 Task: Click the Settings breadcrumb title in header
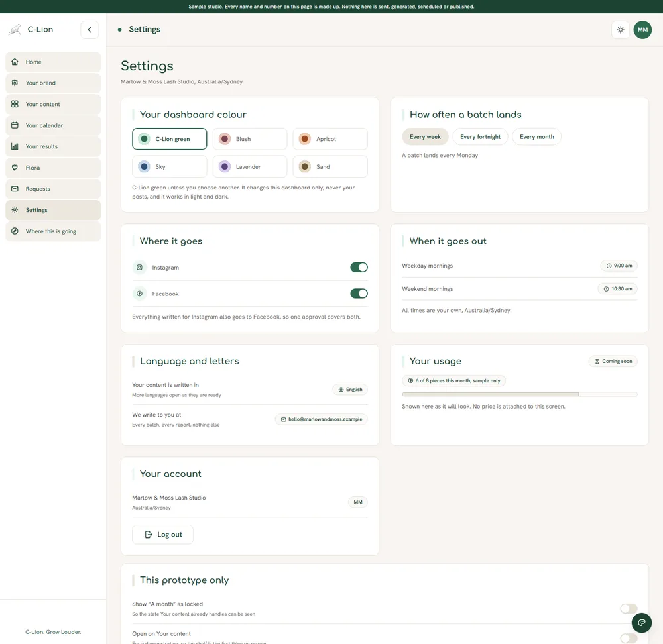[x=145, y=30]
